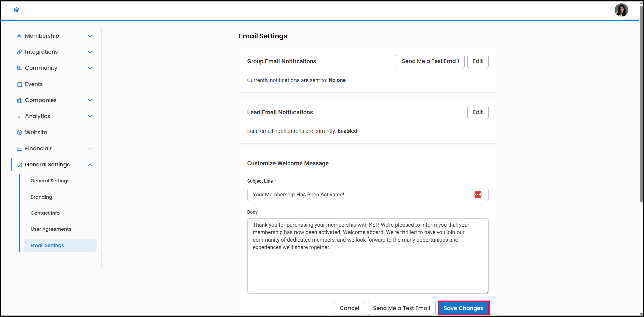Expand the Financials chevron
This screenshot has height=317, width=644.
pos(90,149)
